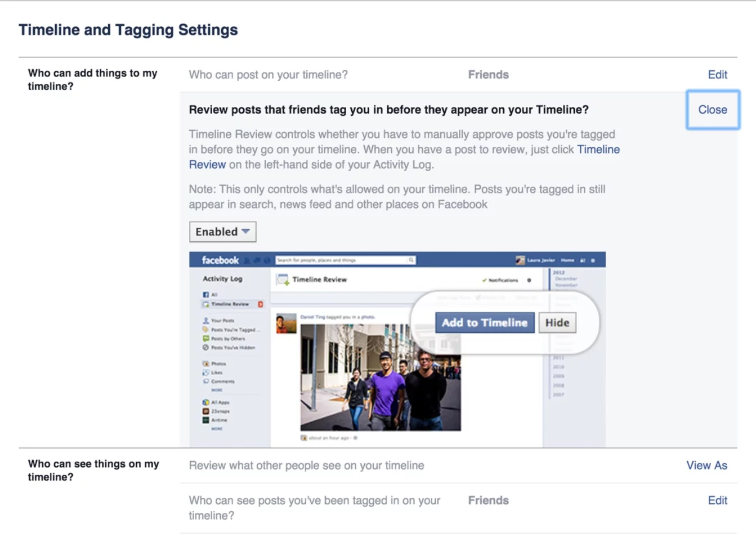The image size is (756, 540).
Task: Click the facebook logo in the preview header
Action: 220,260
